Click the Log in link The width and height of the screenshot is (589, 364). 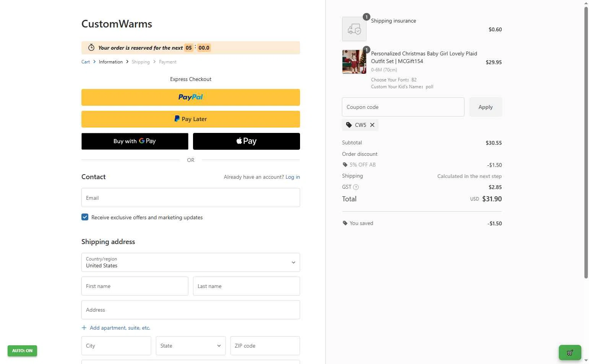(293, 177)
